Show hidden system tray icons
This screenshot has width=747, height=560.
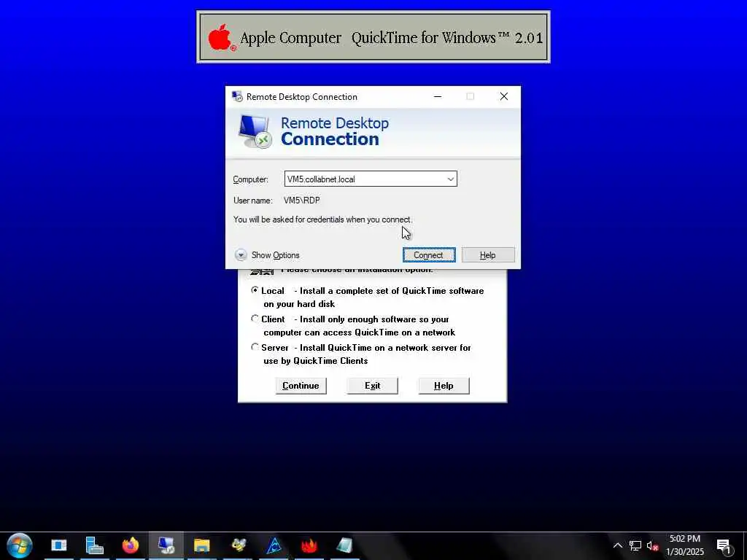(x=617, y=545)
